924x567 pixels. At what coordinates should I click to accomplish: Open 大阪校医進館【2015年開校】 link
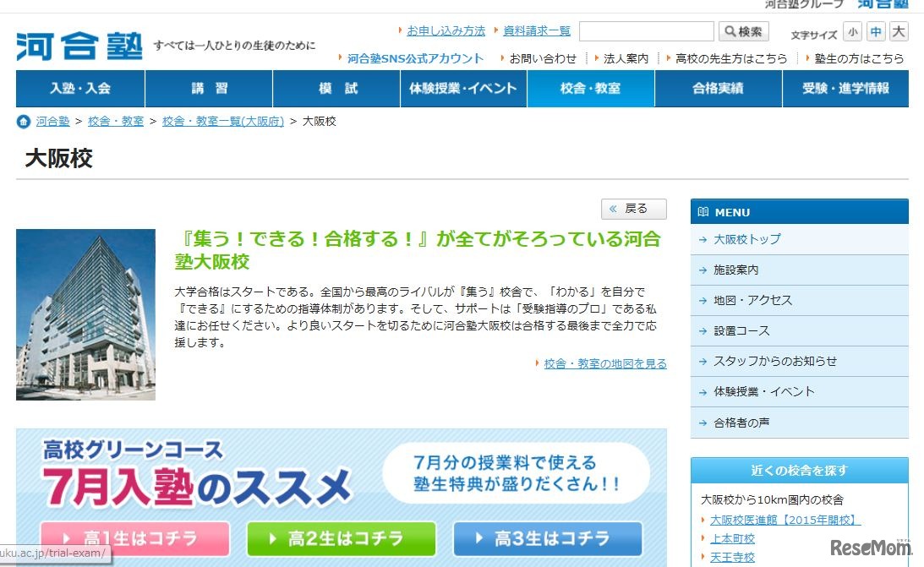pyautogui.click(x=785, y=520)
